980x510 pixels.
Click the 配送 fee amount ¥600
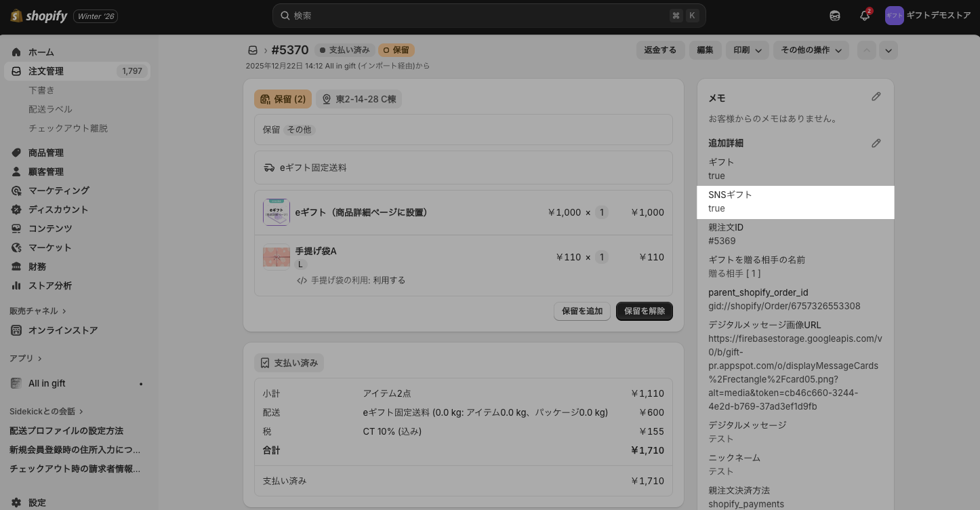[x=651, y=412]
